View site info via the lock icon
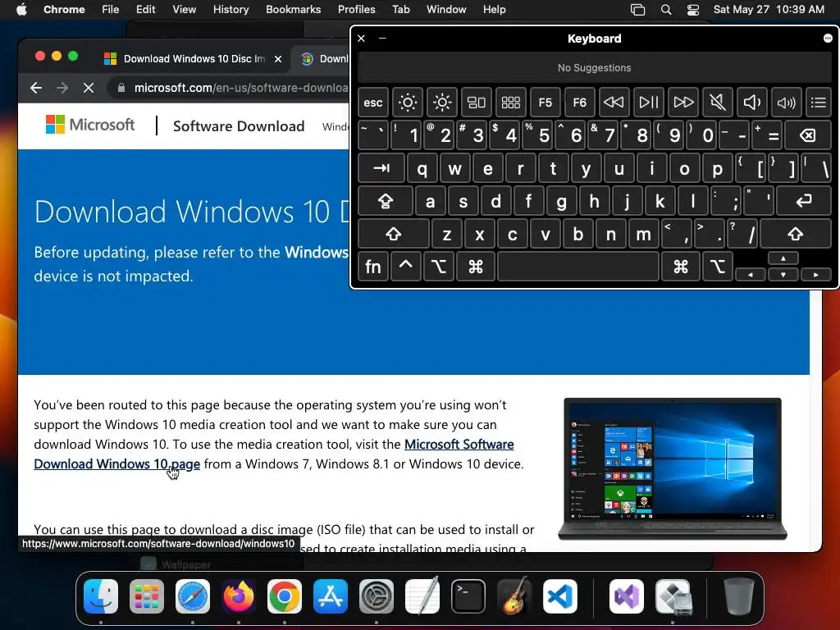The width and height of the screenshot is (840, 630). [121, 88]
